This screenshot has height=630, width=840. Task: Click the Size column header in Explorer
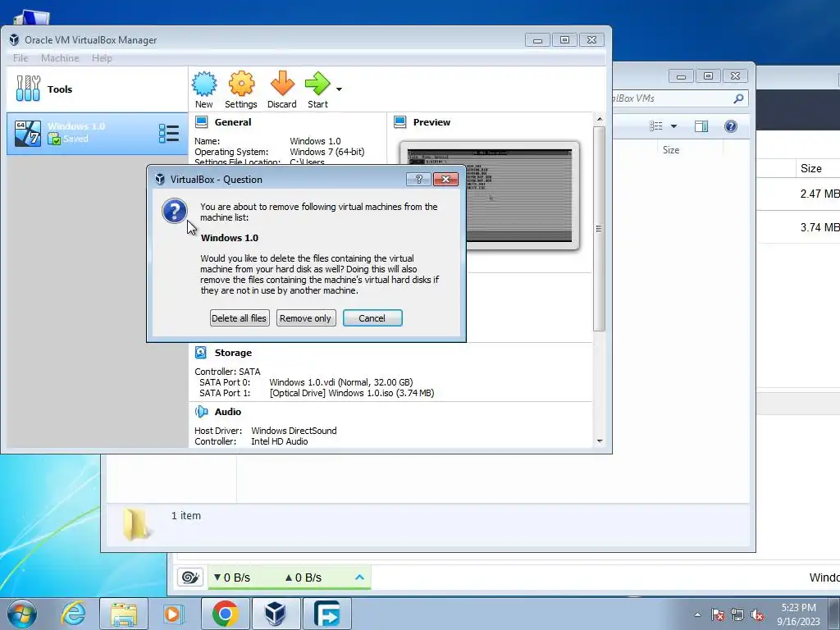tap(671, 150)
